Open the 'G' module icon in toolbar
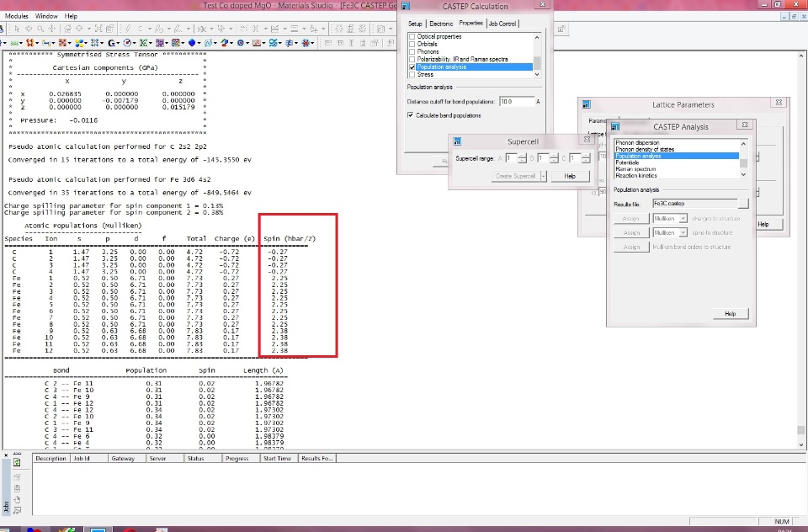Image resolution: width=808 pixels, height=532 pixels. (x=112, y=42)
